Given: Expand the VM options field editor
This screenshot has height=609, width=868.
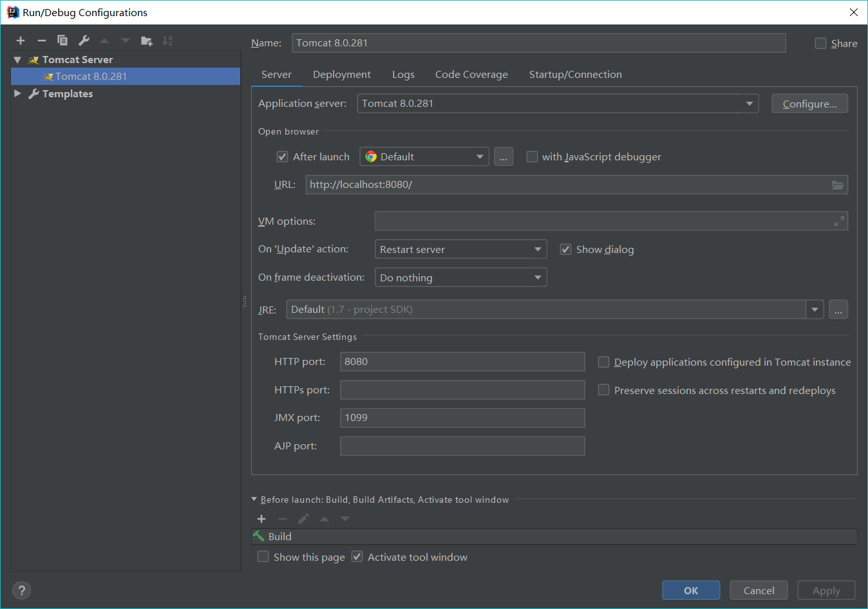Looking at the screenshot, I should pos(838,221).
